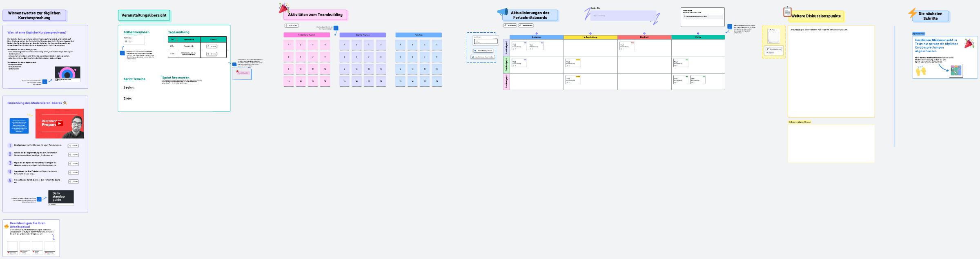Click the megaphone icon by Fortschrittsboards heading
The image size is (980, 259).
click(x=503, y=12)
